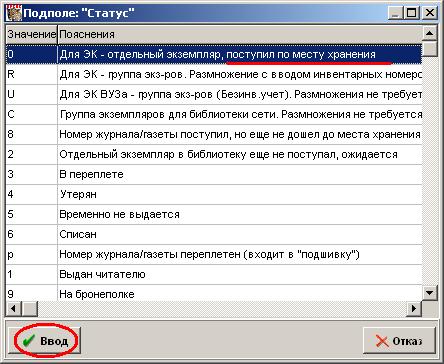
Task: Maximize the Подполе Статус window
Action: 412,13
